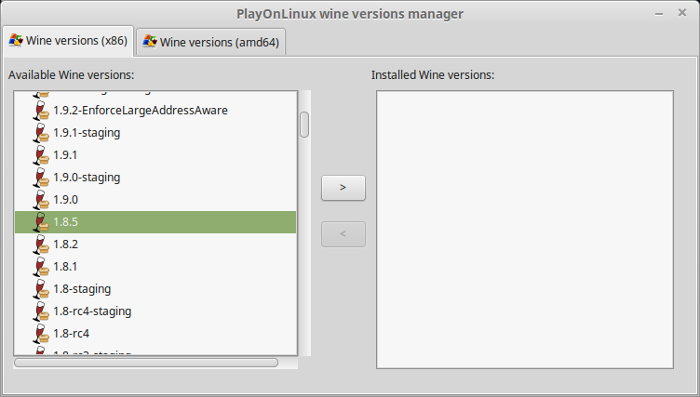
Task: Minimize the wine versions manager window
Action: [659, 14]
